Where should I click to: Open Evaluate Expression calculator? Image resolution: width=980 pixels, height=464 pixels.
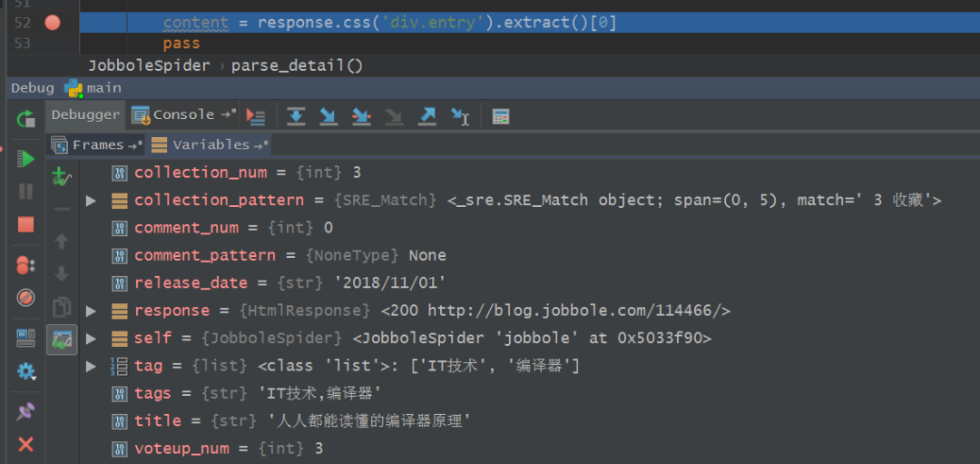pyautogui.click(x=501, y=116)
